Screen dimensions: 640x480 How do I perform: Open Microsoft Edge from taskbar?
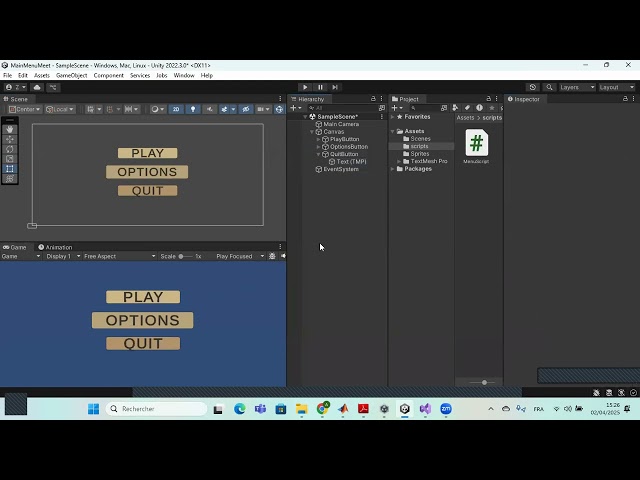(240, 409)
